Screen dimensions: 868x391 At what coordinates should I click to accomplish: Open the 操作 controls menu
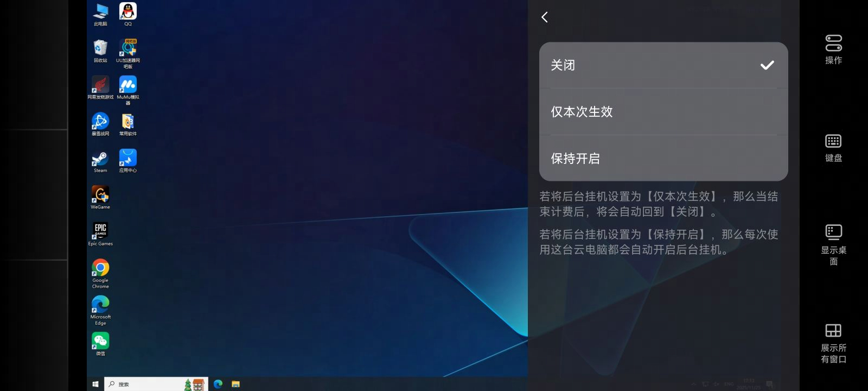point(833,49)
